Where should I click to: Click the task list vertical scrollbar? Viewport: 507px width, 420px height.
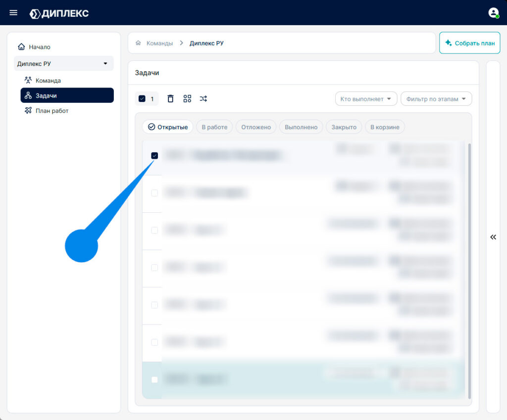[469, 271]
